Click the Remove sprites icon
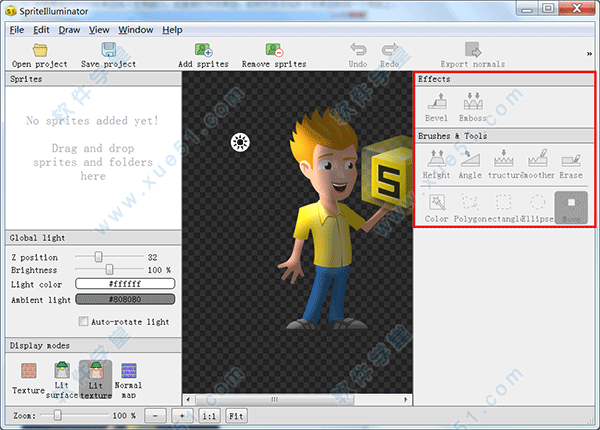This screenshot has height=430, width=600. [272, 50]
